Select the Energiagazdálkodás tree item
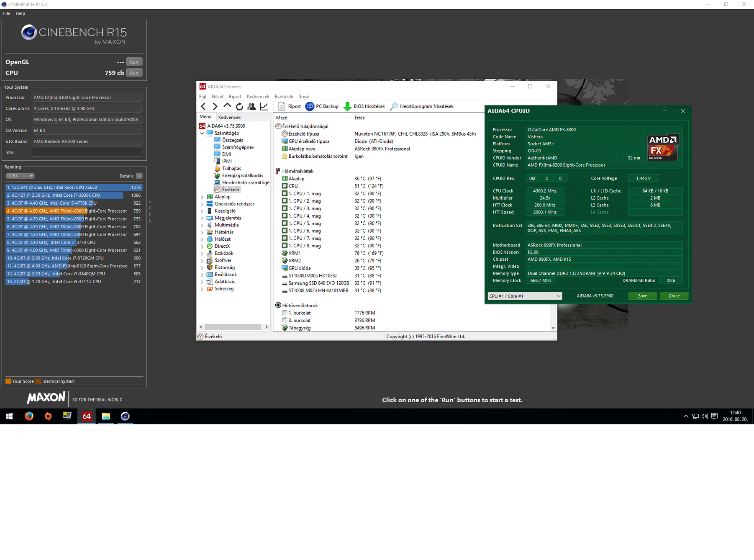Viewport: 754px width, 560px height. tap(242, 176)
